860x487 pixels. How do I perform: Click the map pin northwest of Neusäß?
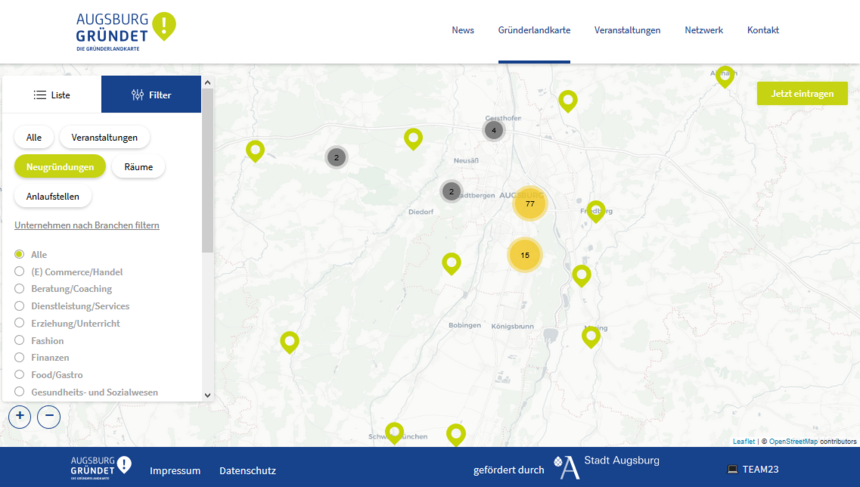(414, 138)
